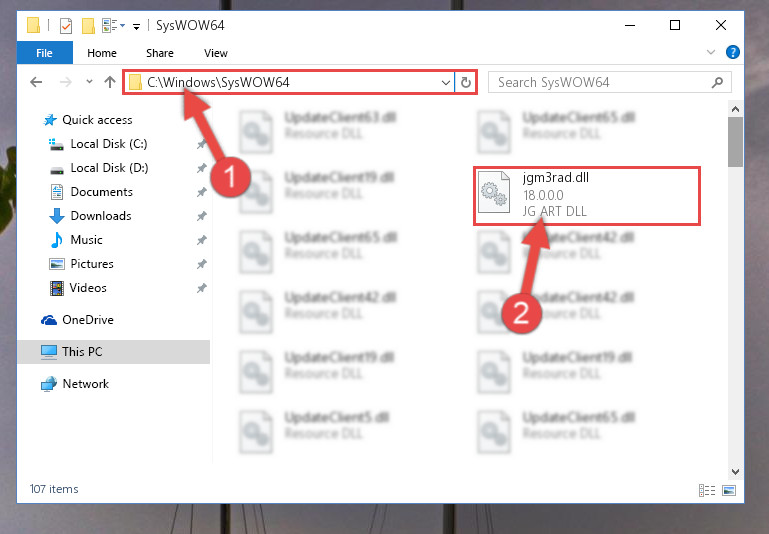Click the Search SysWOW64 field
Image resolution: width=769 pixels, height=534 pixels.
point(602,82)
